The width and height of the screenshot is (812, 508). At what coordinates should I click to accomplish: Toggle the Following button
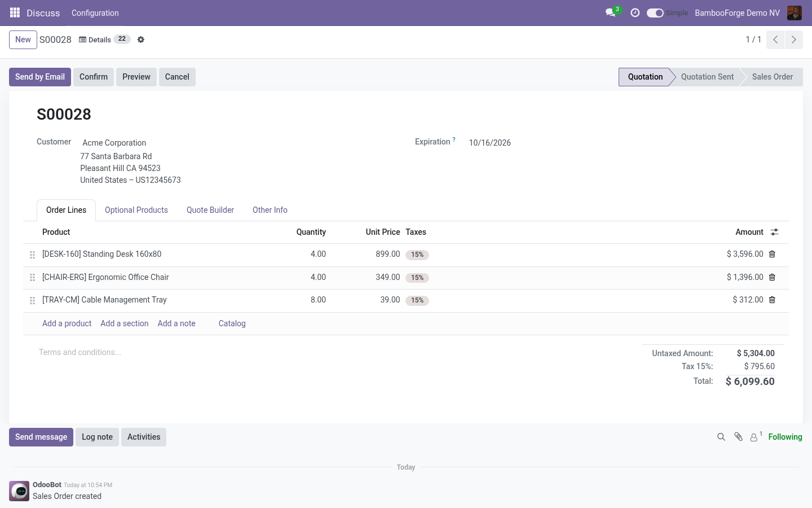tap(785, 437)
